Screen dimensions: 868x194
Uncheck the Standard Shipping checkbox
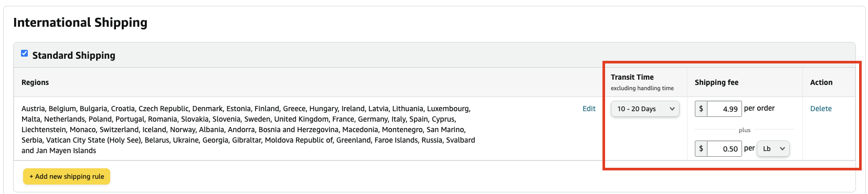pos(24,53)
